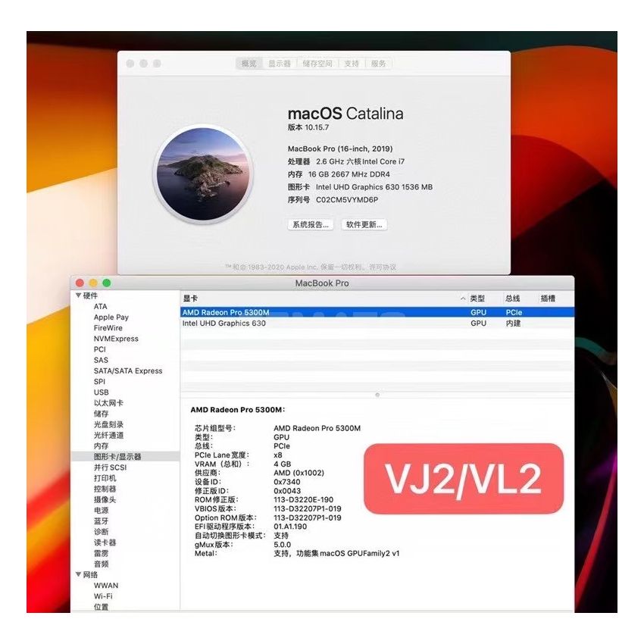Open the 储存空间 tab
This screenshot has width=644, height=644.
[x=317, y=64]
